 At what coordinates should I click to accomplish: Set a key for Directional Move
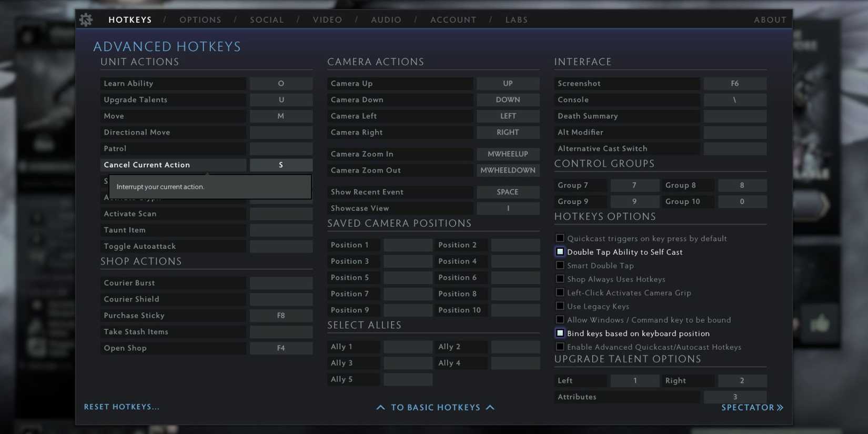point(281,132)
